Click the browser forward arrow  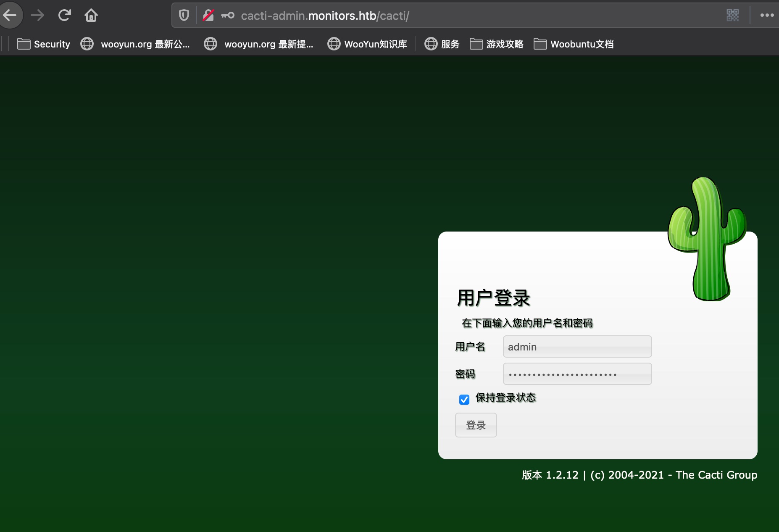coord(37,16)
